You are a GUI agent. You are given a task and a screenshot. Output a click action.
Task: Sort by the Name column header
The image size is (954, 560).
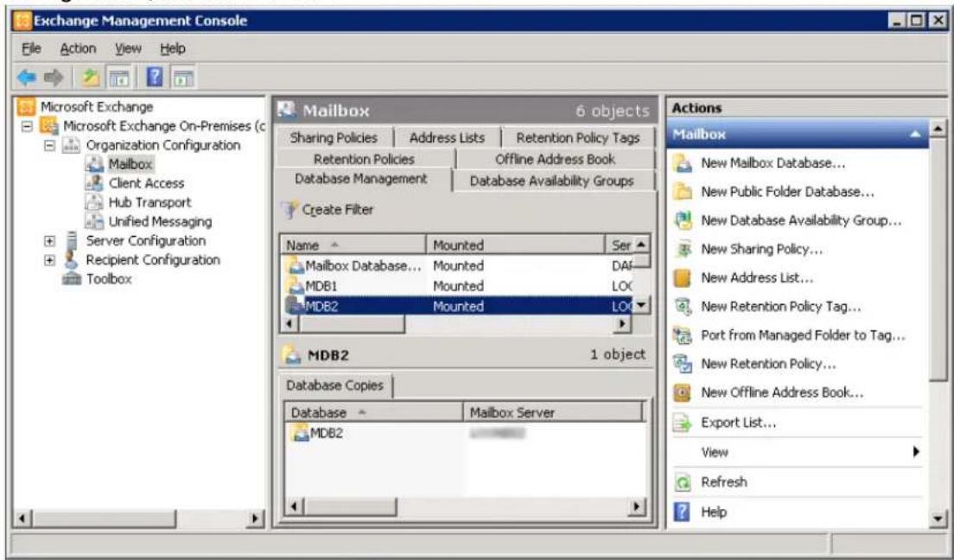click(353, 245)
